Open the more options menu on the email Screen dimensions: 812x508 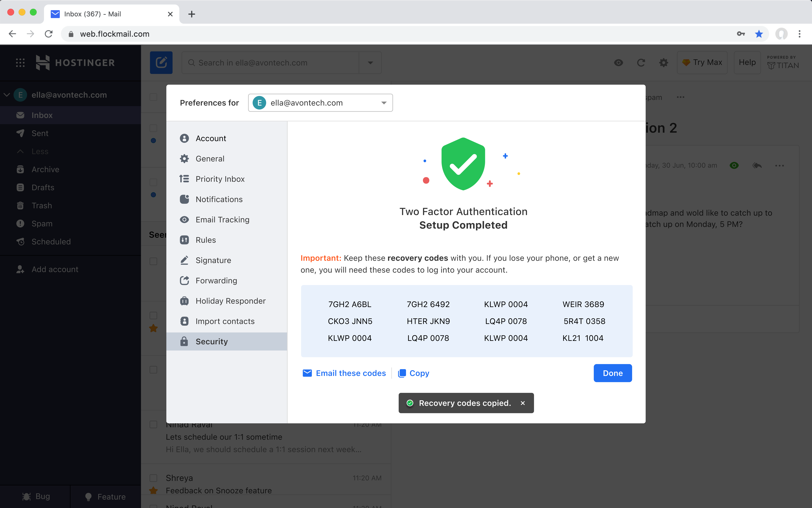point(779,166)
